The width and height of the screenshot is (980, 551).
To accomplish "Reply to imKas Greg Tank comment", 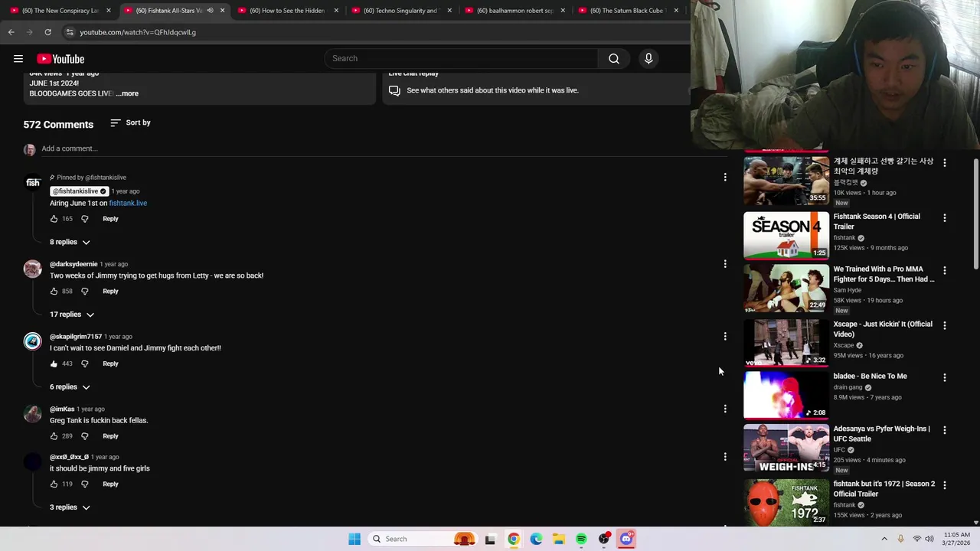I will [110, 436].
